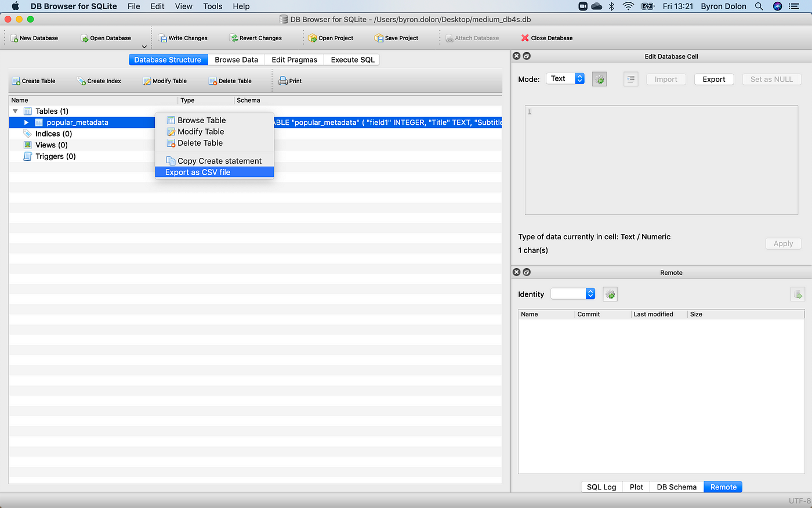Open toolbar overflow chevron below Open Database
This screenshot has height=508, width=812.
click(144, 47)
